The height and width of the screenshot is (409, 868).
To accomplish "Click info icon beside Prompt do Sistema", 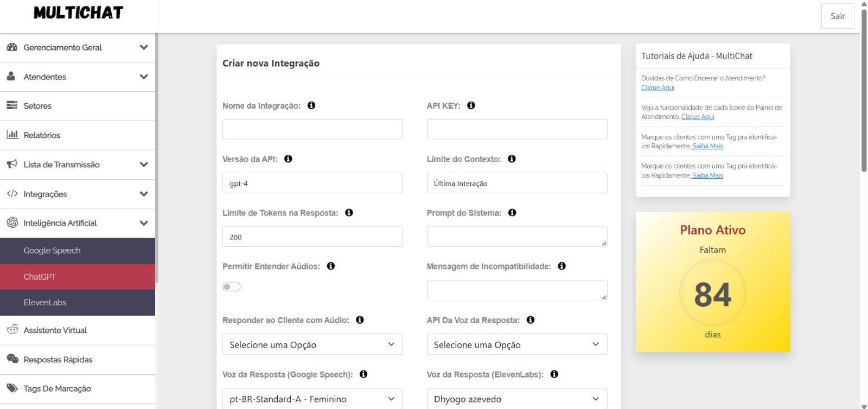I will pyautogui.click(x=512, y=213).
